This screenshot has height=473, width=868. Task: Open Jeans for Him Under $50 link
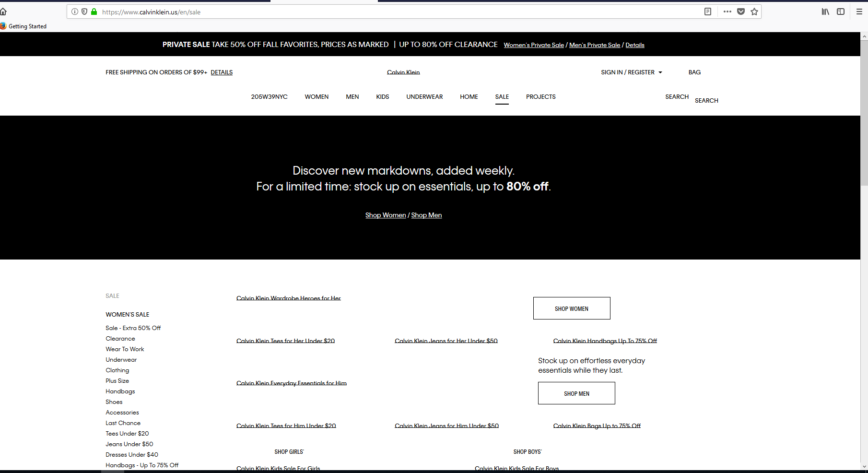coord(447,426)
